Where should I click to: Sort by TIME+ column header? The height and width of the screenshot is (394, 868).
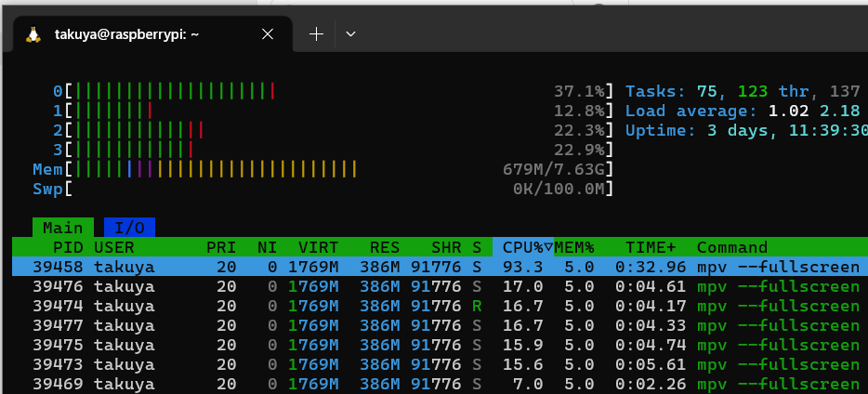pyautogui.click(x=651, y=247)
